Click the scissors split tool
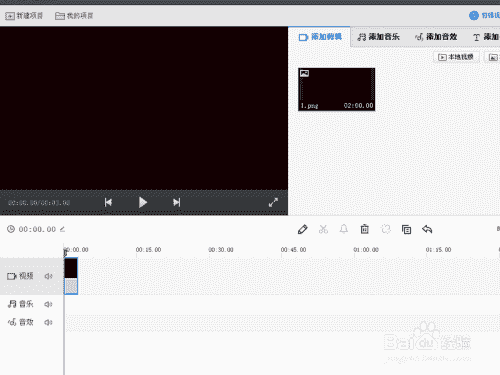The height and width of the screenshot is (375, 500). (x=323, y=229)
